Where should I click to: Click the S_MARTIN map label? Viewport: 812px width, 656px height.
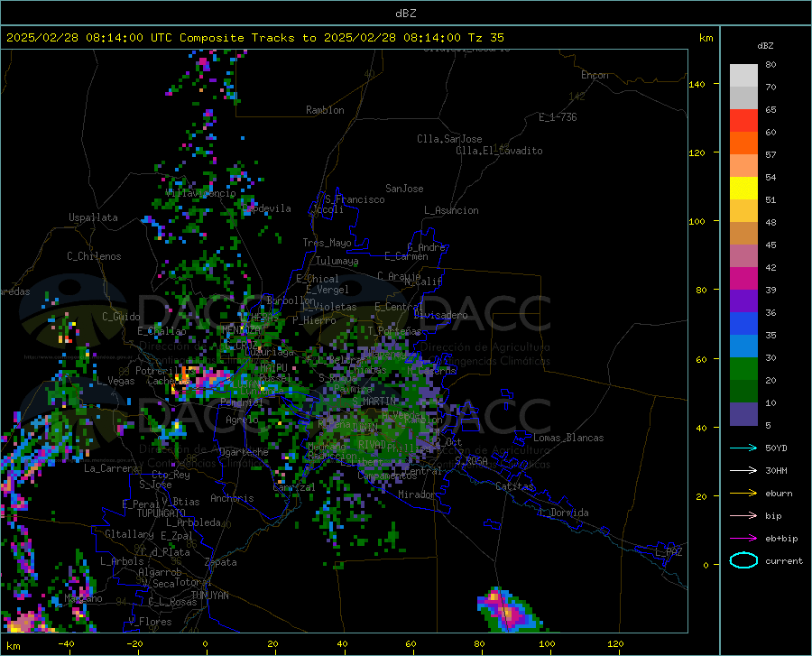(x=374, y=402)
